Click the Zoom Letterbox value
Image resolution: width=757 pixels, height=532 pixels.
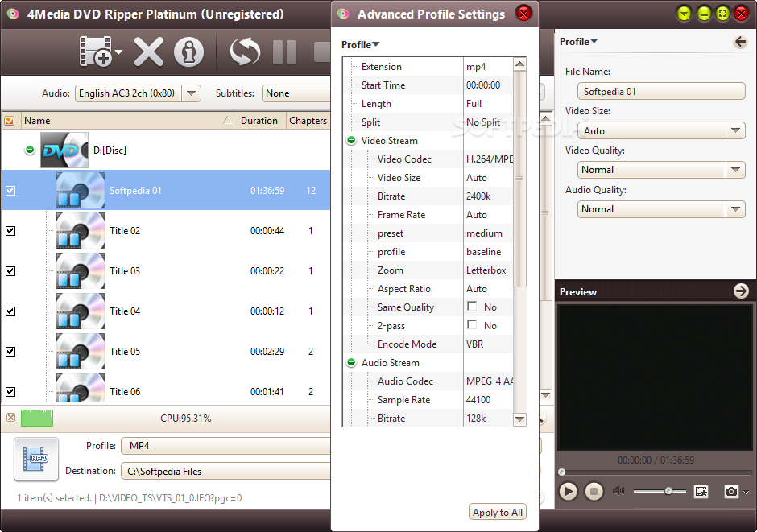click(x=489, y=270)
